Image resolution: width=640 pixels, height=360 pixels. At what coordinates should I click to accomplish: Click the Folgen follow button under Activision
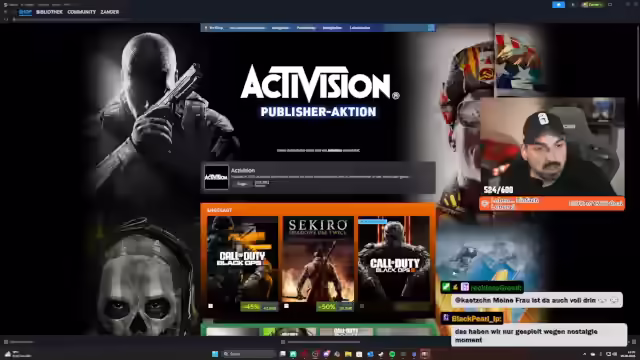(x=242, y=184)
